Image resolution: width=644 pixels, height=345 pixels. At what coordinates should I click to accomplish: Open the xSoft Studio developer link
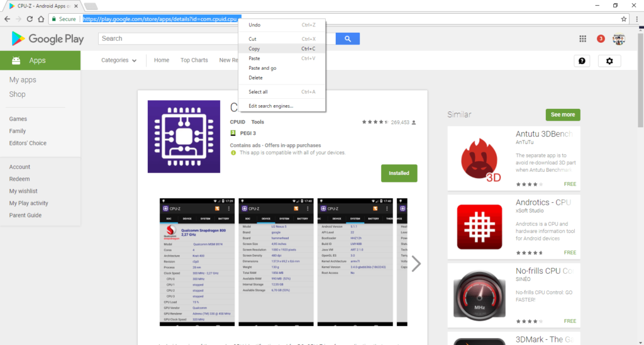pyautogui.click(x=530, y=210)
